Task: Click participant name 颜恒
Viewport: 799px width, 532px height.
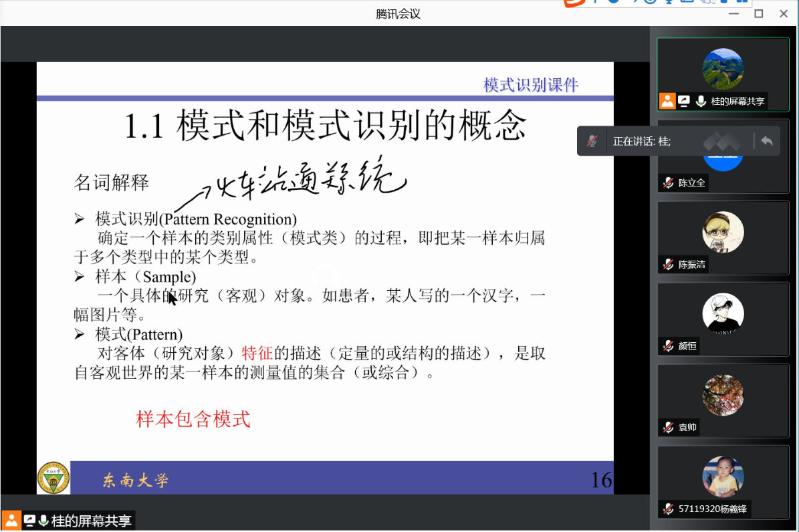Action: point(687,346)
